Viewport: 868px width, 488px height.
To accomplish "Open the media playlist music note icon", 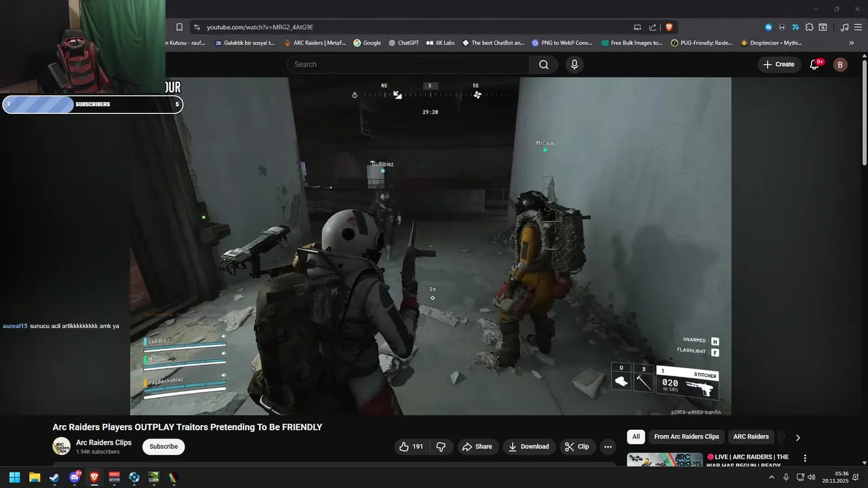I will [x=844, y=27].
